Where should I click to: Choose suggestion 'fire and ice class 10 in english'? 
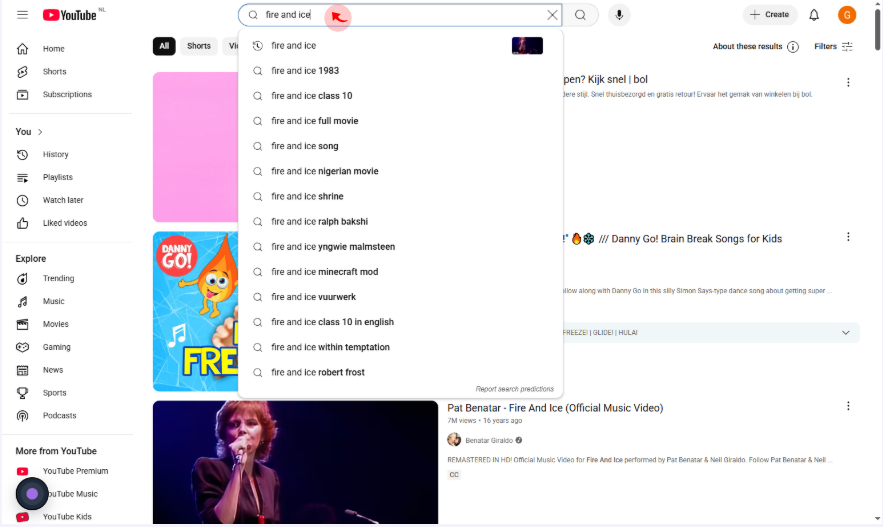(x=400, y=322)
